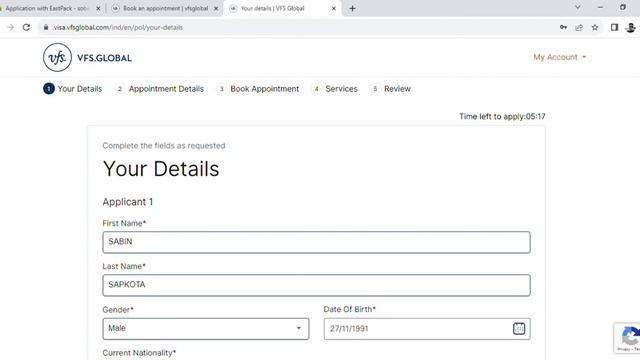Screen dimensions: 640x360
Task: Open the My Account dropdown
Action: click(560, 57)
